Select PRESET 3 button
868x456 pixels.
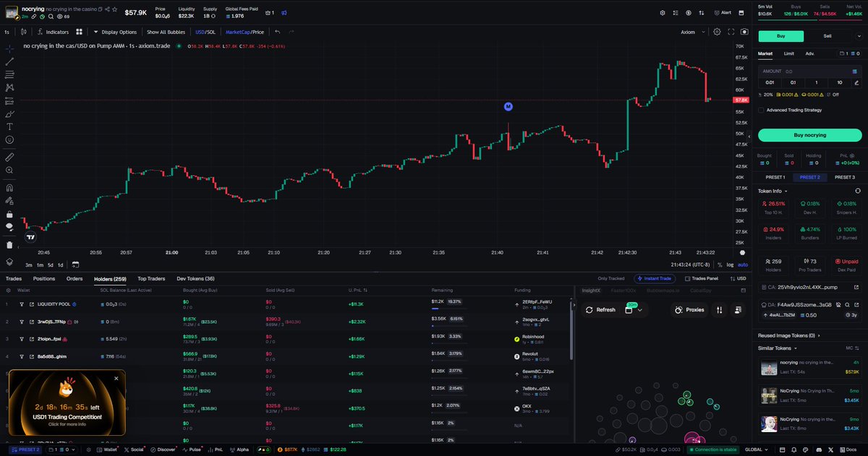click(844, 177)
